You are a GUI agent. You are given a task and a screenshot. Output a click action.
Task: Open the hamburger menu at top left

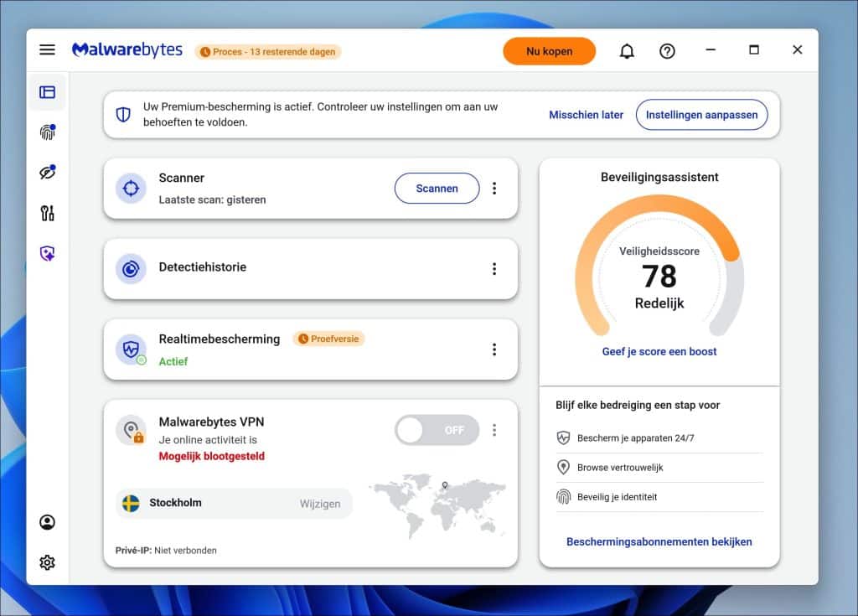[x=47, y=49]
